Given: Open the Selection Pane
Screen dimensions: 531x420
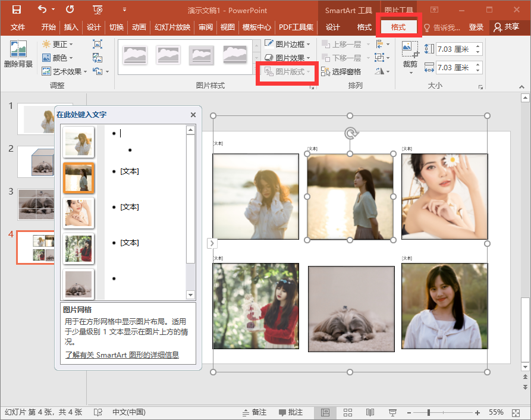Looking at the screenshot, I should coord(341,71).
